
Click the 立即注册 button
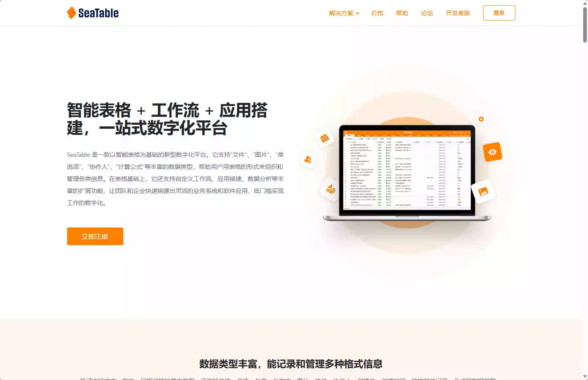[x=95, y=236]
